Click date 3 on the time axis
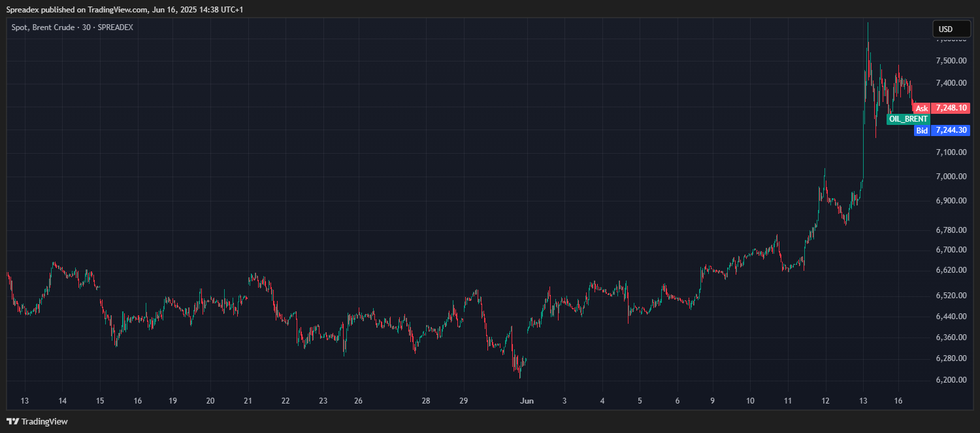The image size is (980, 433). coord(564,401)
